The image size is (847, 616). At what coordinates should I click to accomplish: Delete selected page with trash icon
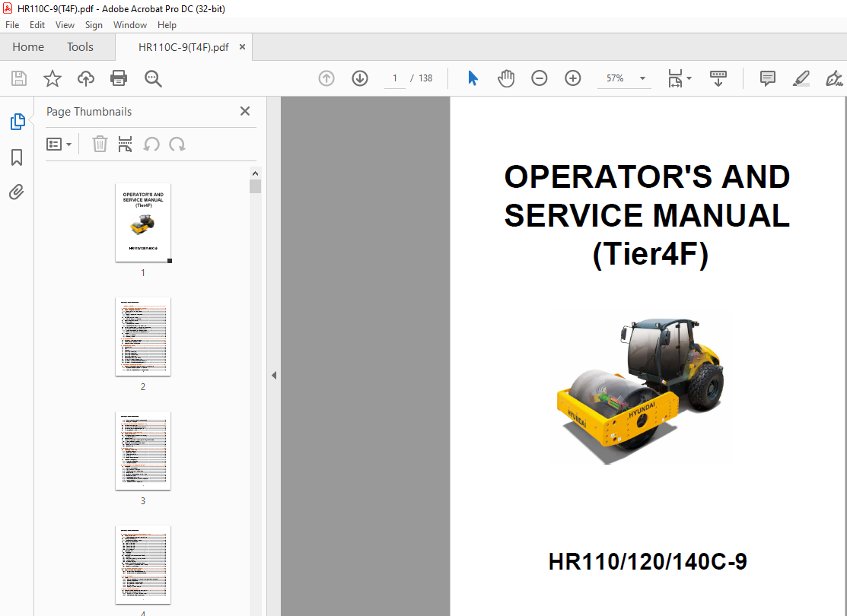coord(100,144)
